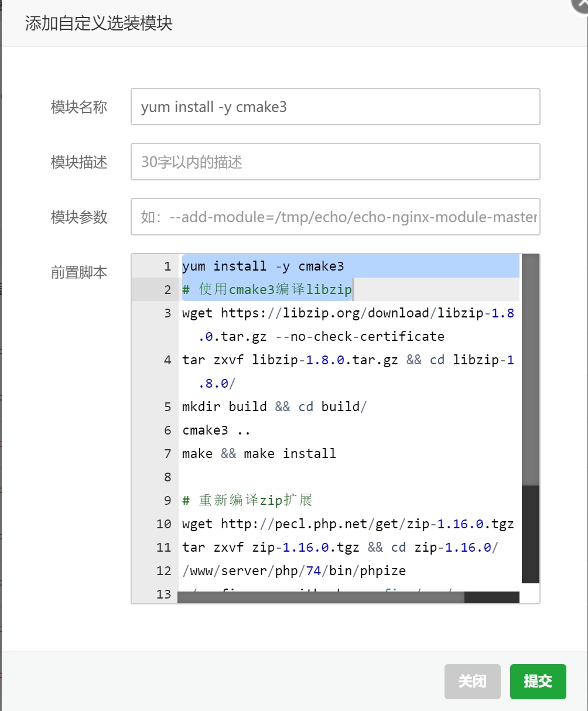Image resolution: width=588 pixels, height=711 pixels.
Task: Place cursor on line 1 yum install code
Action: click(x=263, y=266)
